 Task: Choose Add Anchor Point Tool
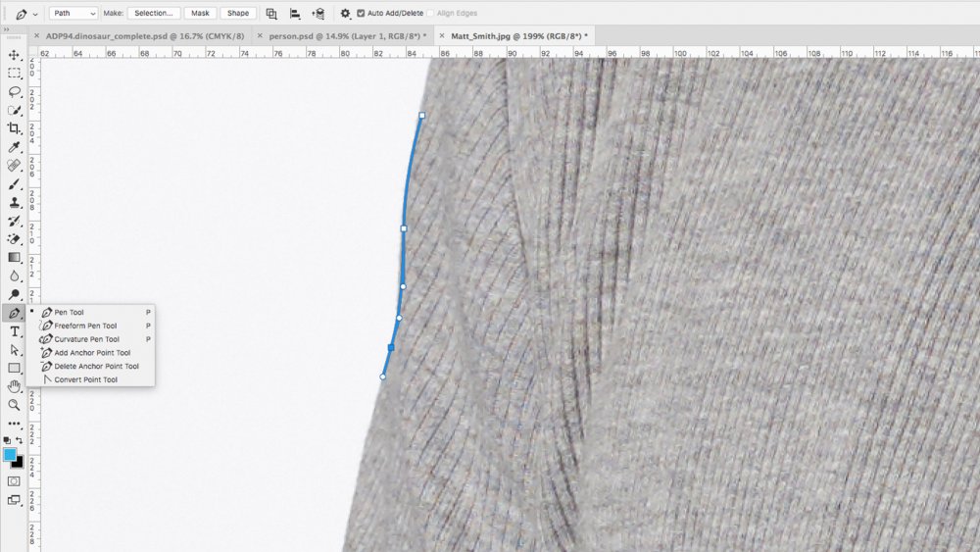click(x=90, y=353)
